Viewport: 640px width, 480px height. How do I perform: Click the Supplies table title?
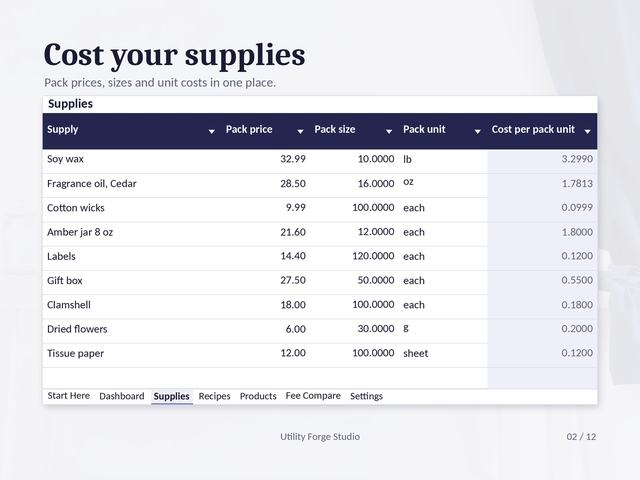(70, 104)
